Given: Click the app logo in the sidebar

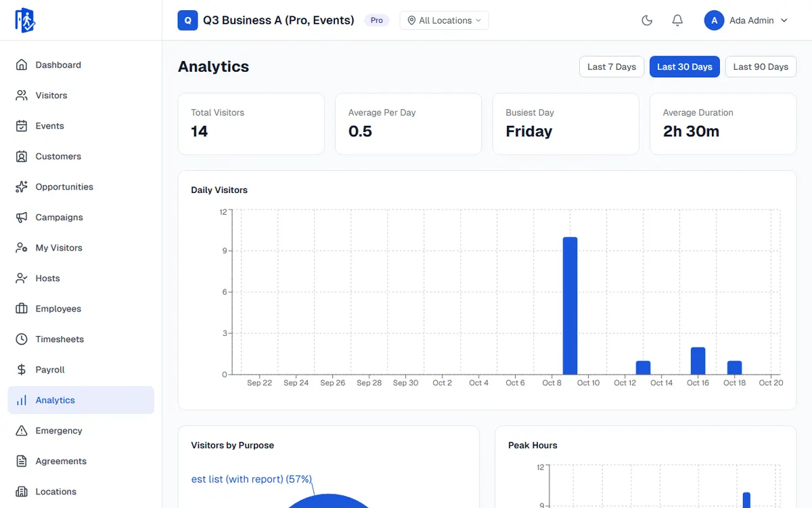Looking at the screenshot, I should 25,20.
